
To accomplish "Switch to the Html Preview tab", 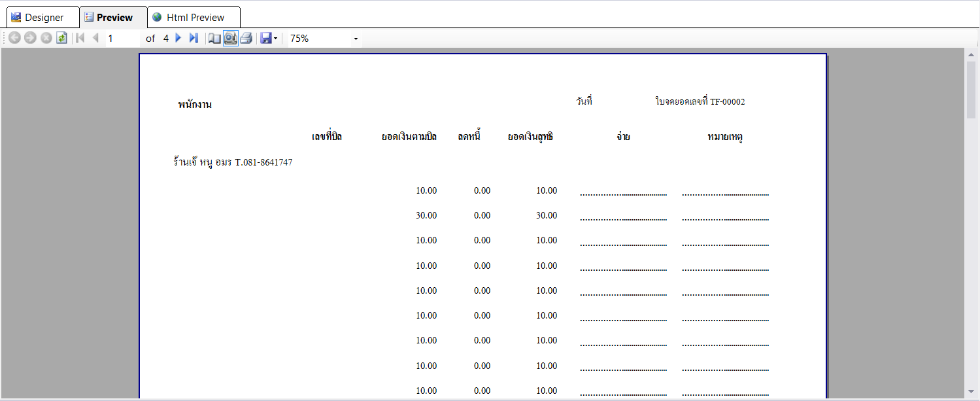I will tap(194, 18).
